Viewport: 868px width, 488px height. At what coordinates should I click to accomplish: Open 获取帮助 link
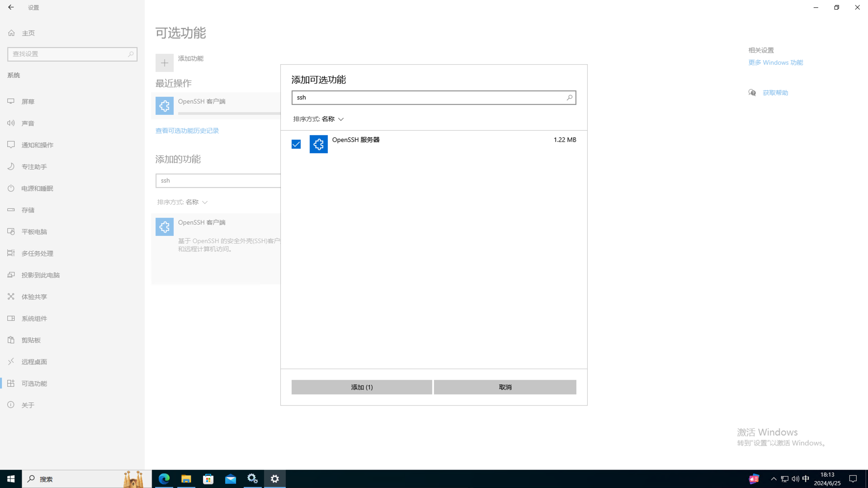775,93
